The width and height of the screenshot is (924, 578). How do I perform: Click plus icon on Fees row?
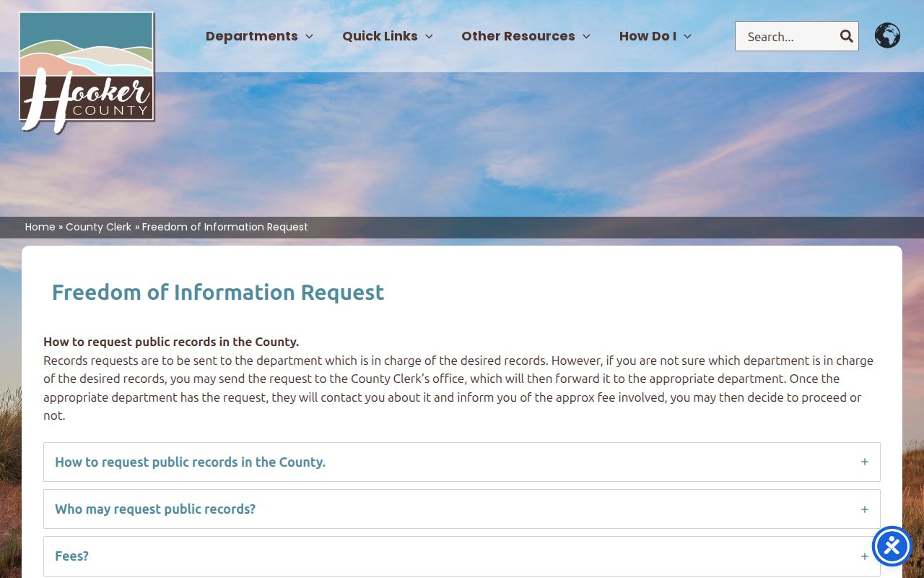864,556
